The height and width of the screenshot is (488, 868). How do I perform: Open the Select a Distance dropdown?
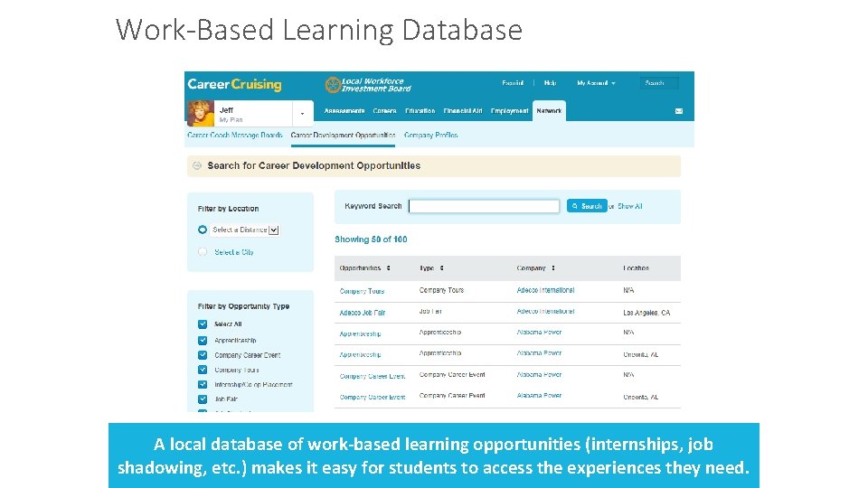(x=245, y=230)
